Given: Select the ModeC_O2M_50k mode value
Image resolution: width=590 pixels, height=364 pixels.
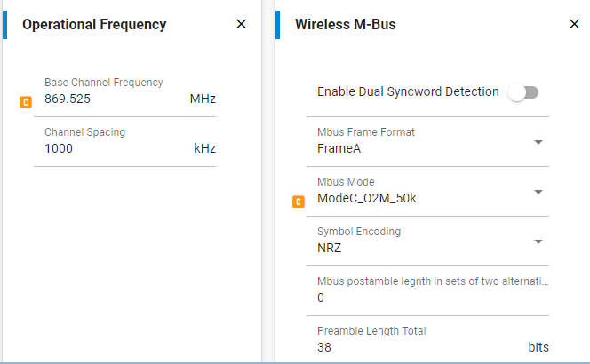Looking at the screenshot, I should click(x=366, y=198).
